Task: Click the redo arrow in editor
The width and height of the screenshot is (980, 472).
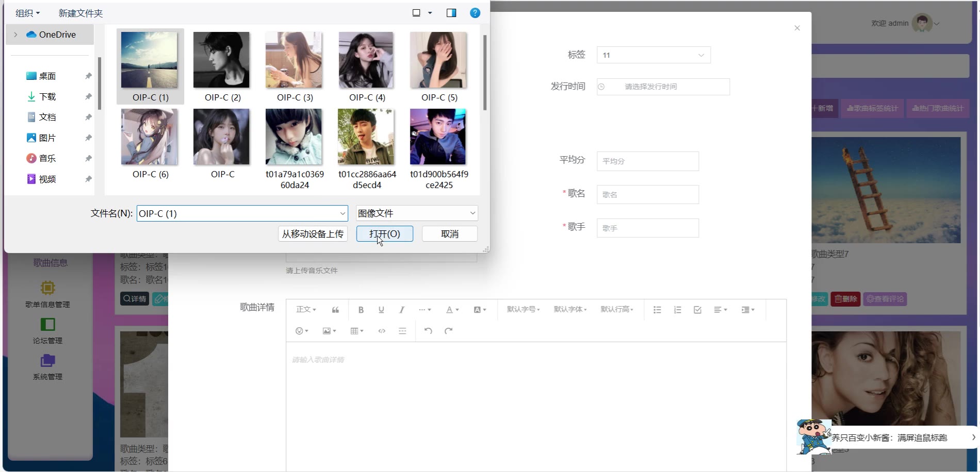Action: point(448,331)
